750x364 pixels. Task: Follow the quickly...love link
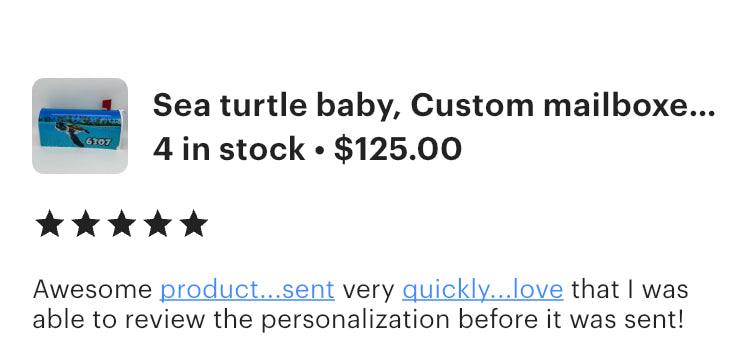(x=483, y=289)
